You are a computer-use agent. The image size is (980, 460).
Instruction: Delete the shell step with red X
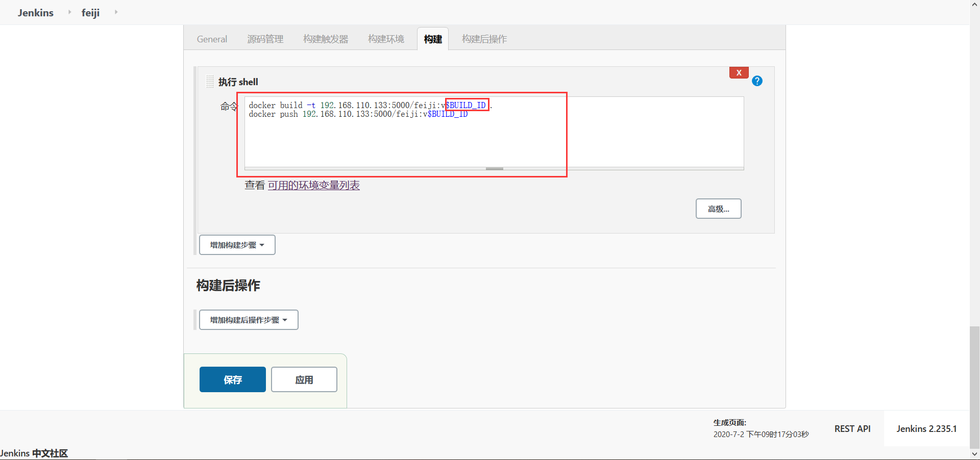pos(739,72)
